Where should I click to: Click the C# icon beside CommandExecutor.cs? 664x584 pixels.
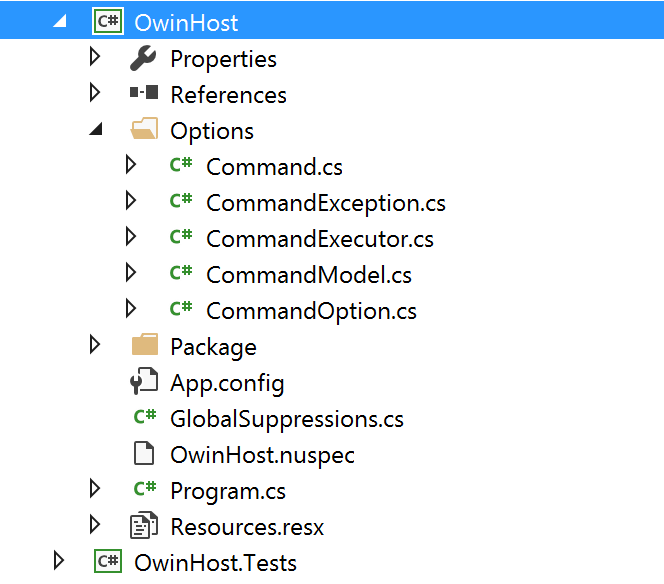pyautogui.click(x=181, y=236)
